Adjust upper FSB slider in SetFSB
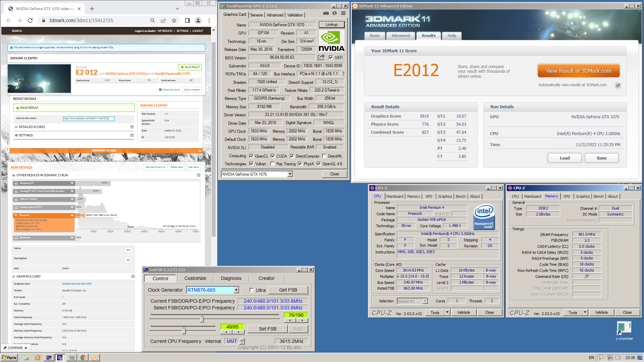644x362 pixels. [x=202, y=319]
